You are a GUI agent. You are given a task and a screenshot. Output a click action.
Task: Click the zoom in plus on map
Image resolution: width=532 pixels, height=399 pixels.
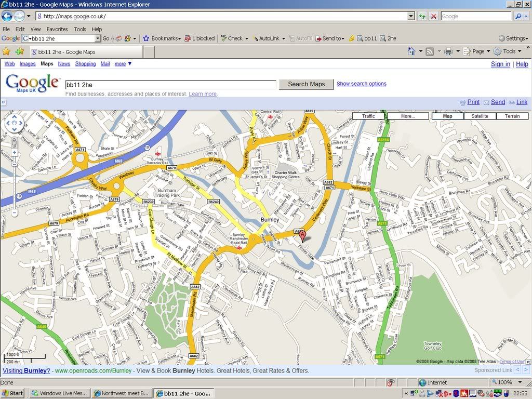(x=14, y=153)
